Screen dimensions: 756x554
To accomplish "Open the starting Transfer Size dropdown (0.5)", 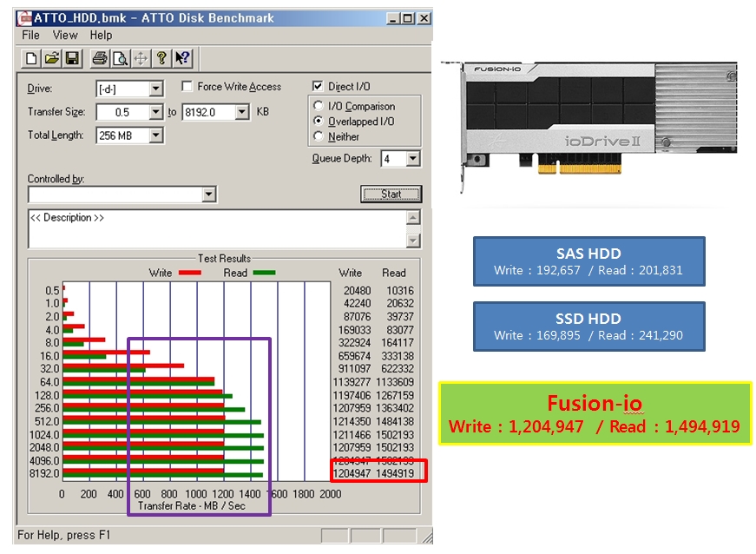I will pos(155,112).
